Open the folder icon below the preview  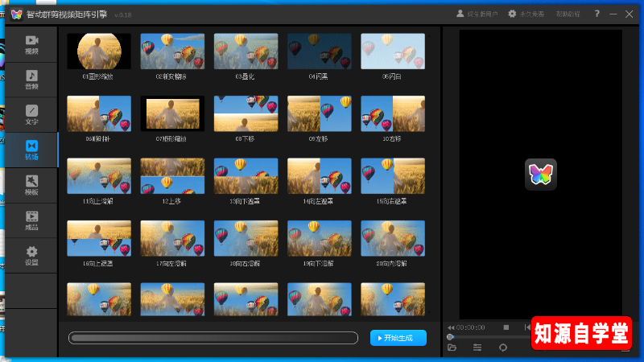(452, 348)
